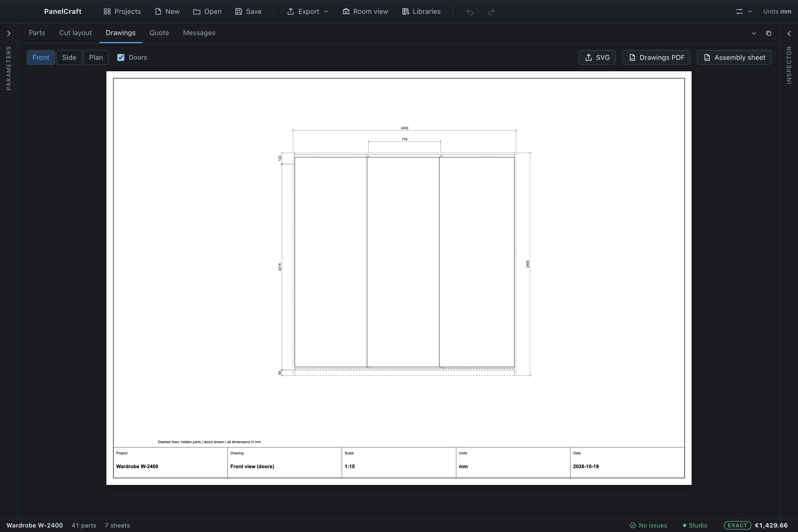Select the Side drawing view
The image size is (798, 532).
69,57
